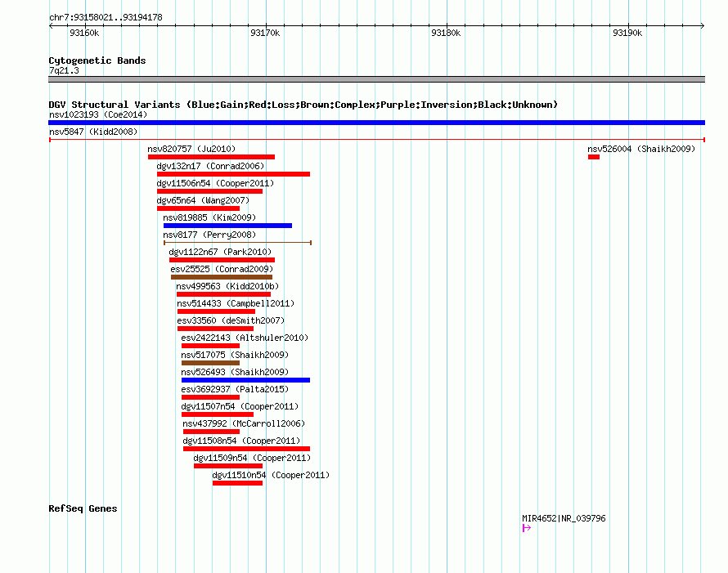Viewport: 728px width, 573px height.
Task: Open the MIR4652|NR_039796 gene label
Action: [x=564, y=518]
